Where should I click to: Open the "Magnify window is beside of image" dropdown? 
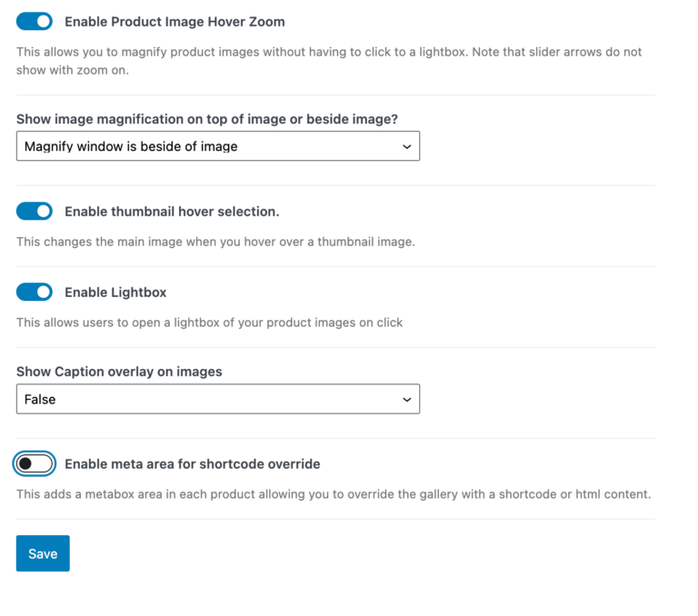click(218, 146)
